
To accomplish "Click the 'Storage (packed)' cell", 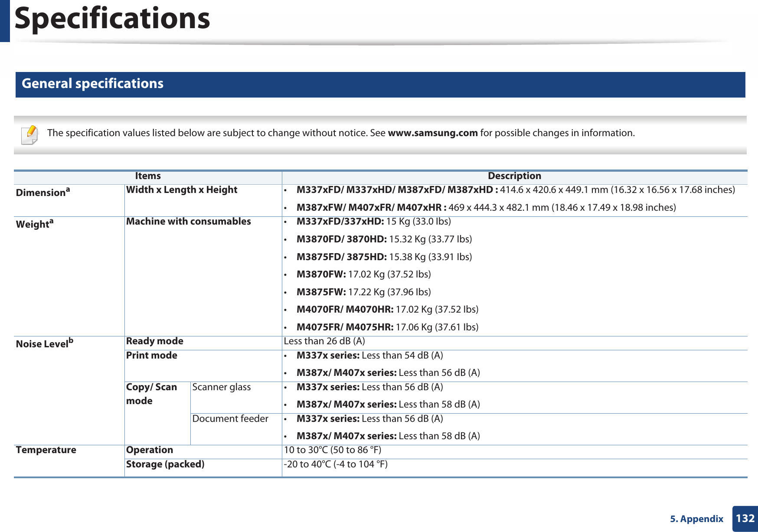I will coord(165,464).
